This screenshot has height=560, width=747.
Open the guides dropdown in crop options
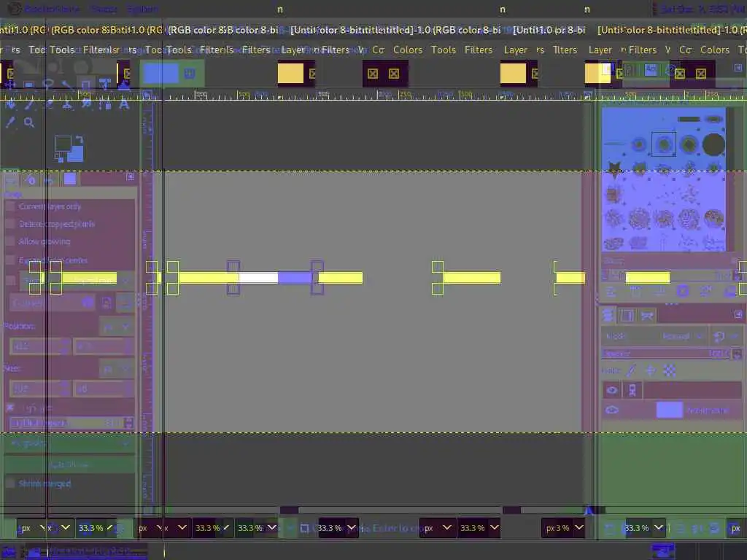71,444
